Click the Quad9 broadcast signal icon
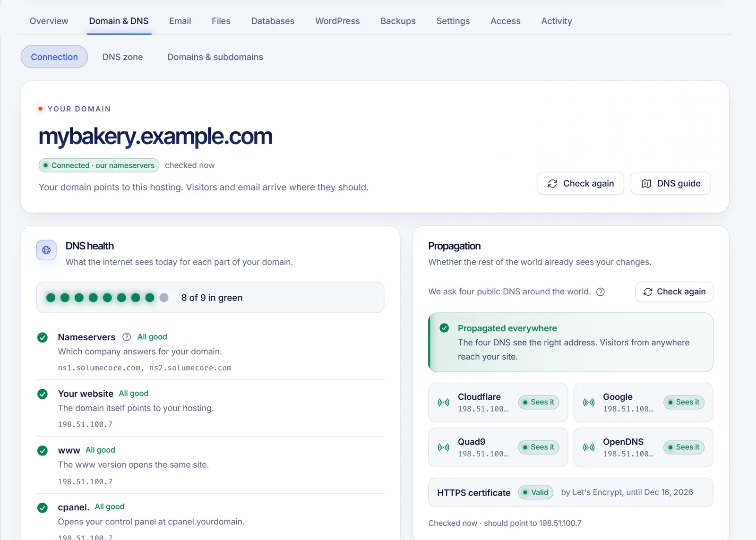The height and width of the screenshot is (540, 756). pyautogui.click(x=444, y=447)
